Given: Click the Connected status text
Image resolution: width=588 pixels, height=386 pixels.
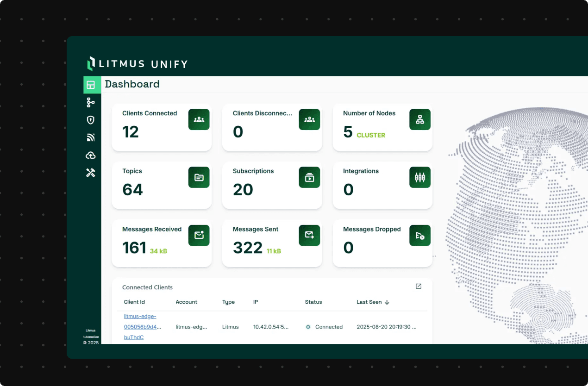Looking at the screenshot, I should (x=329, y=327).
